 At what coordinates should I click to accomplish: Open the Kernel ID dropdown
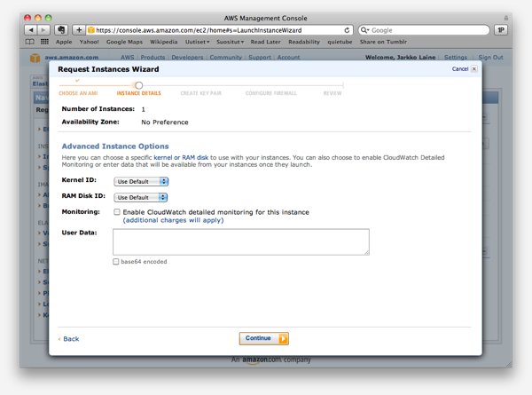[x=141, y=181]
